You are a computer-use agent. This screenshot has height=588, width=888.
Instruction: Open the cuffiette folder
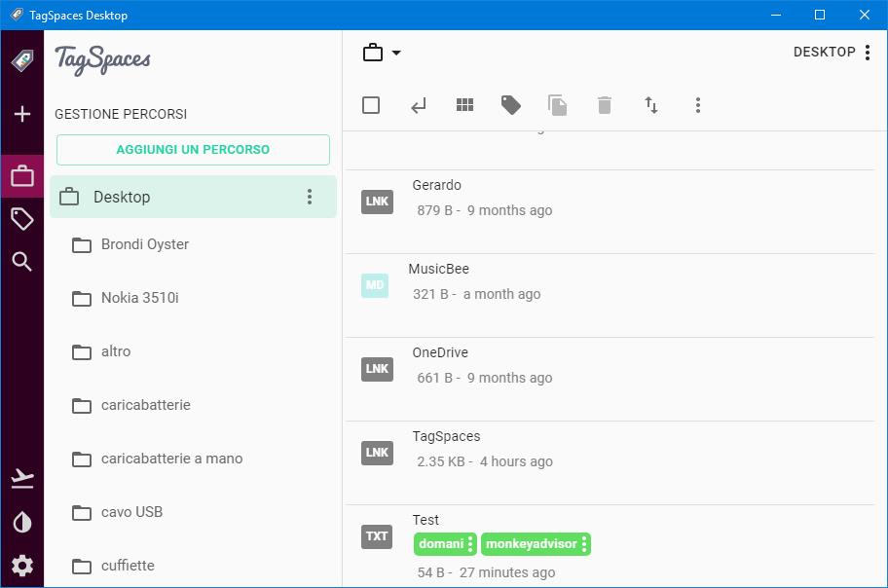(x=128, y=566)
